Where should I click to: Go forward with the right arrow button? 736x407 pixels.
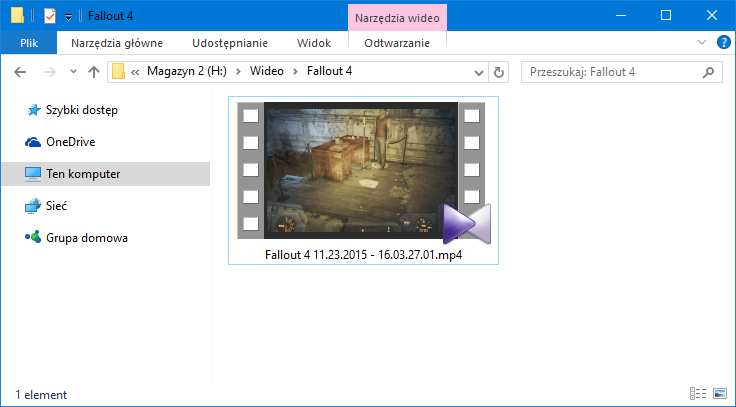pyautogui.click(x=50, y=72)
